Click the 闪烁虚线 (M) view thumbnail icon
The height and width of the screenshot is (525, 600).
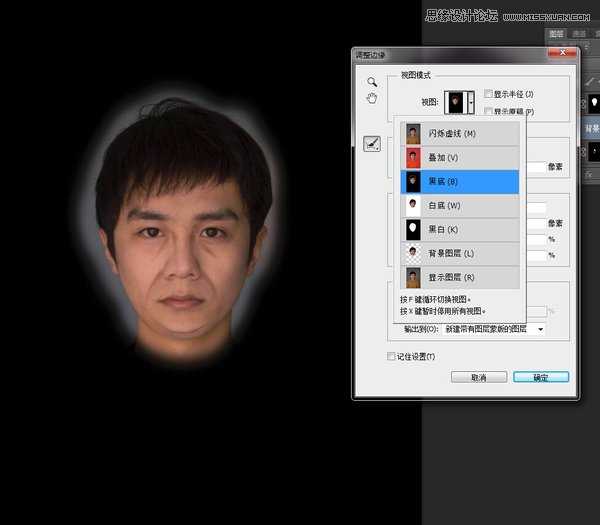click(x=413, y=133)
